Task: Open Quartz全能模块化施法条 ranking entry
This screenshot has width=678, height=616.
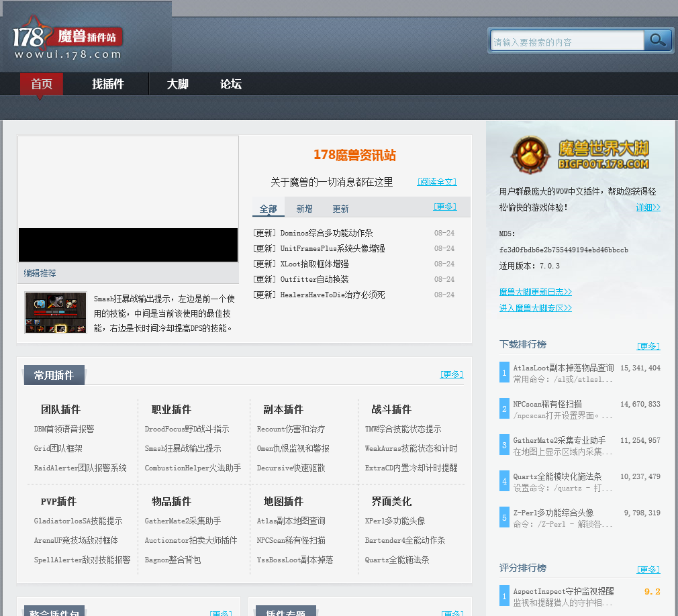Action: point(557,477)
